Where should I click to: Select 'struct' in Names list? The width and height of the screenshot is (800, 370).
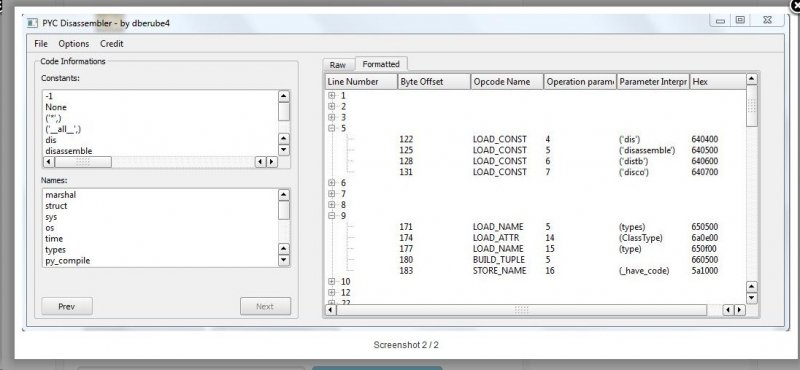[x=56, y=206]
